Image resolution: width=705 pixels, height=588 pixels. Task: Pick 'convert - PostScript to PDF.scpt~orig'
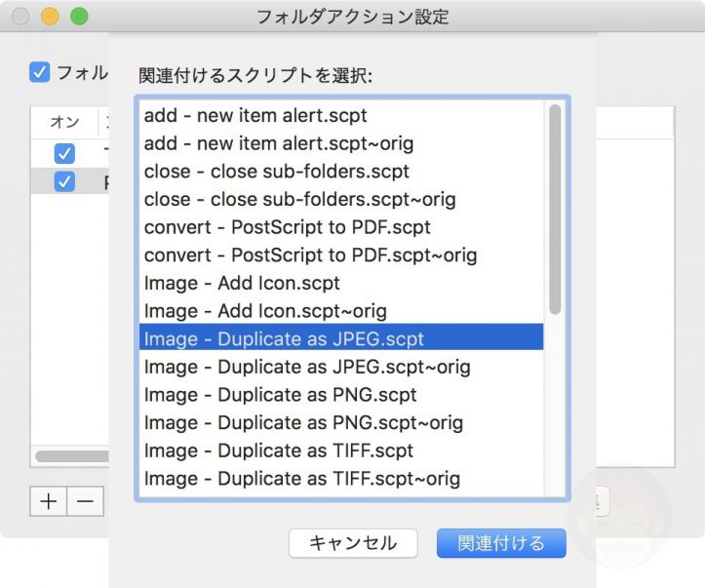coord(341,255)
